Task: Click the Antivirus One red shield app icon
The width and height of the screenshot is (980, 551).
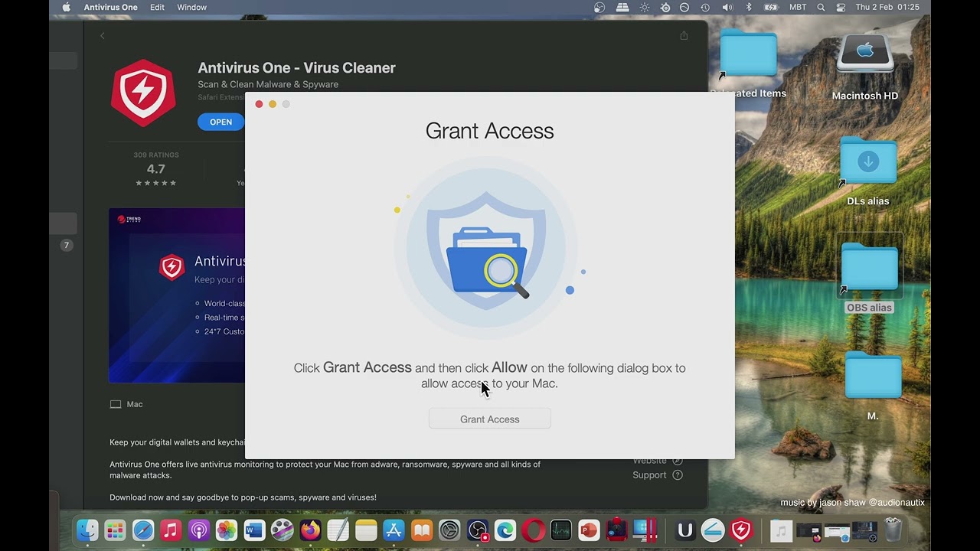Action: (143, 93)
